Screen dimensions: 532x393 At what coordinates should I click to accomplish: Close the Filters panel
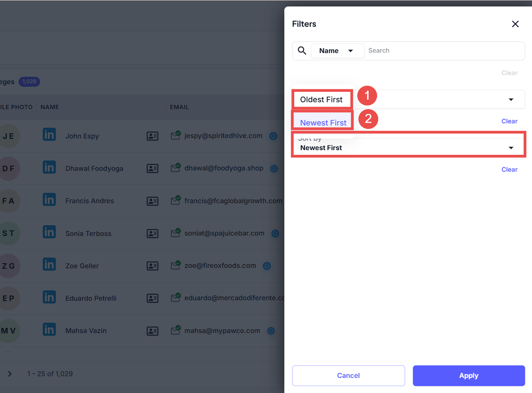pyautogui.click(x=515, y=24)
